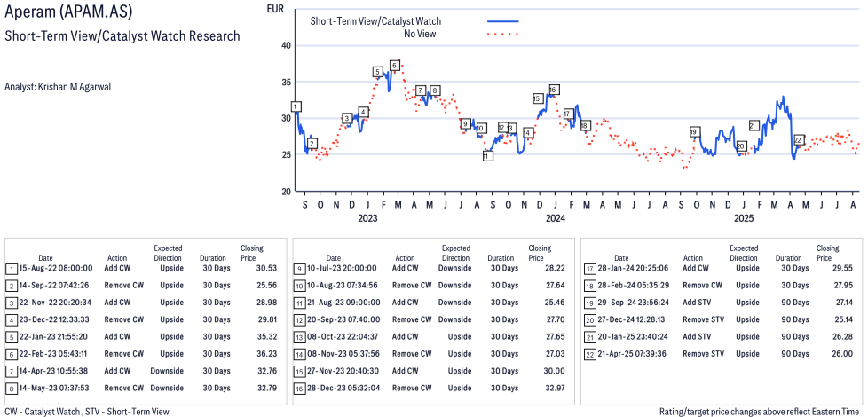Click chart marker 22 on the price line
868x417 pixels.
pyautogui.click(x=798, y=140)
